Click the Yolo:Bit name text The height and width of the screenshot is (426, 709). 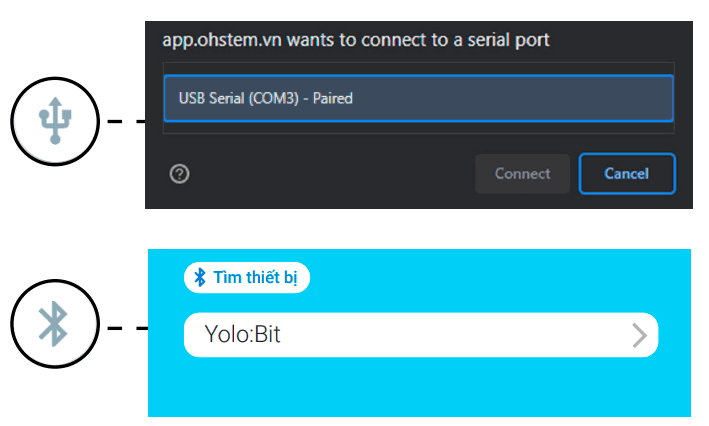pyautogui.click(x=241, y=335)
